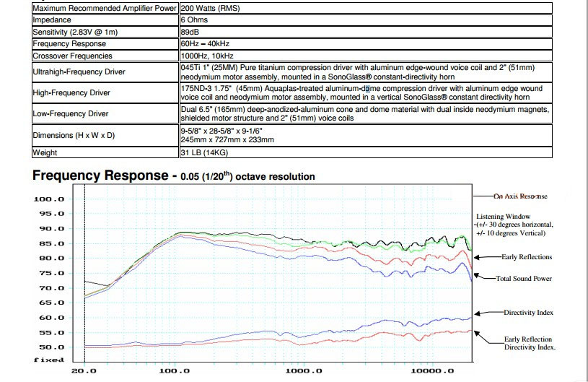Click the "fixed" label below the y-axis
588x382 pixels.
coord(51,360)
